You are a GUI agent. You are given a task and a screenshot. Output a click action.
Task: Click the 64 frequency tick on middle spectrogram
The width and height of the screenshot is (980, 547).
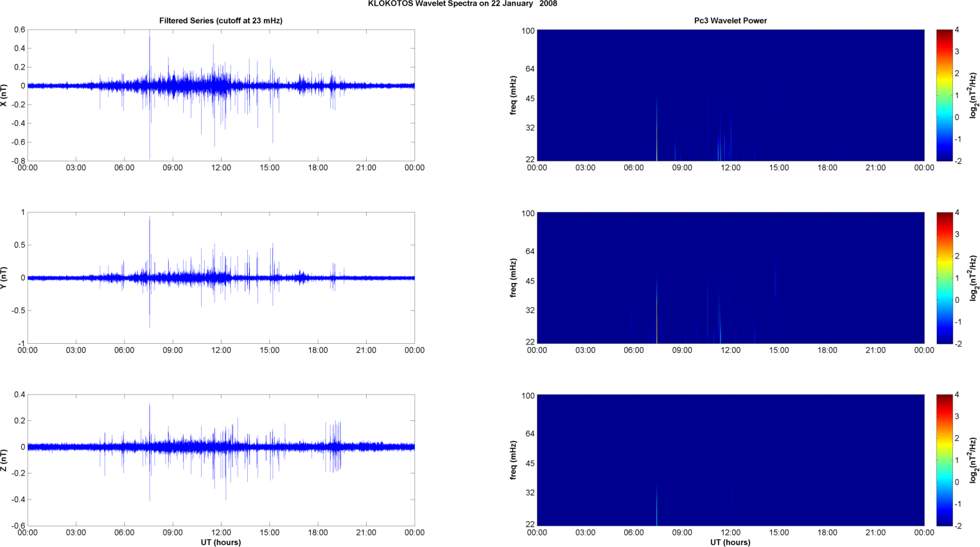[x=530, y=251]
